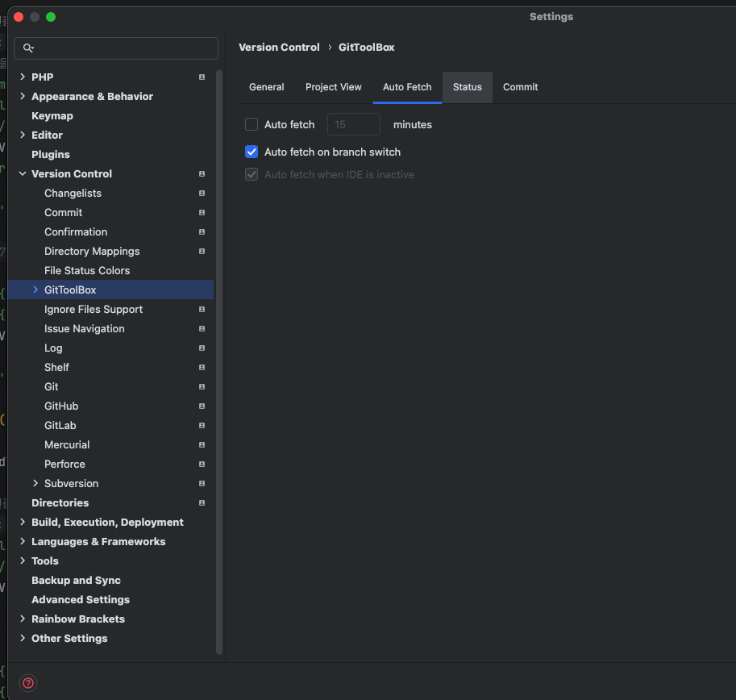Click project-level icon beside Directory Mappings
Screen dimensions: 736x700
coord(202,251)
